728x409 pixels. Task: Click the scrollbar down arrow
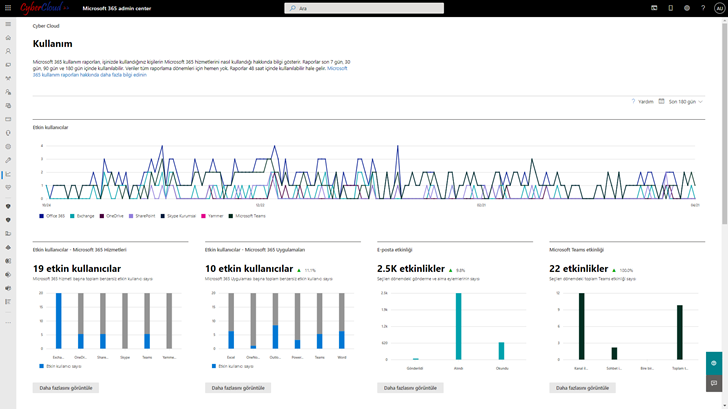tap(724, 406)
